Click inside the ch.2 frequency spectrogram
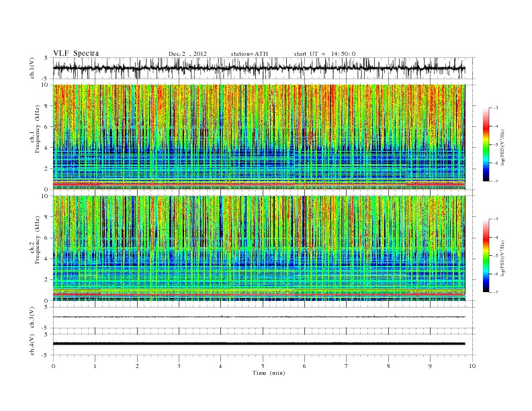 pos(259,248)
